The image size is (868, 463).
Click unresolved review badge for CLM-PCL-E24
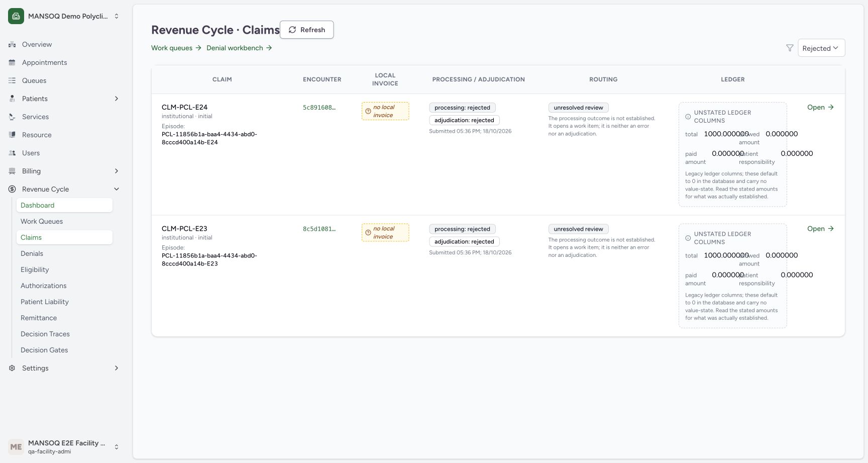point(578,108)
